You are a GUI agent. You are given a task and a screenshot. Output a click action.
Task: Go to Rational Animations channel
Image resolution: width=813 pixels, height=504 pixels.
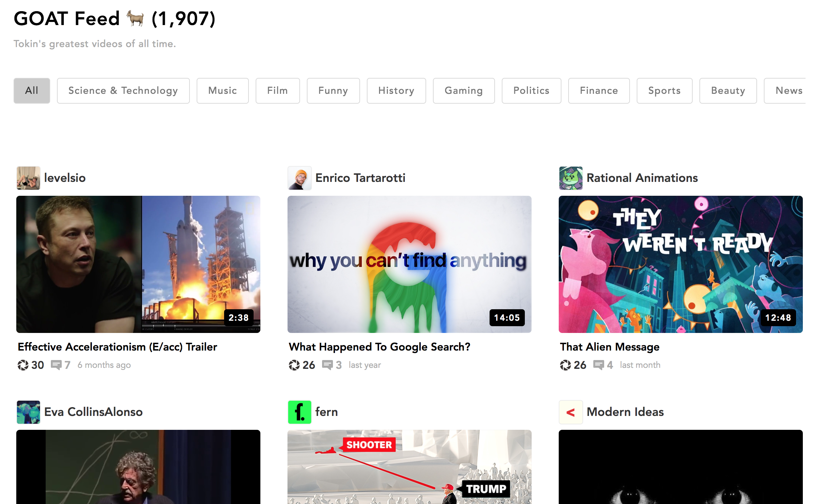[x=642, y=178]
